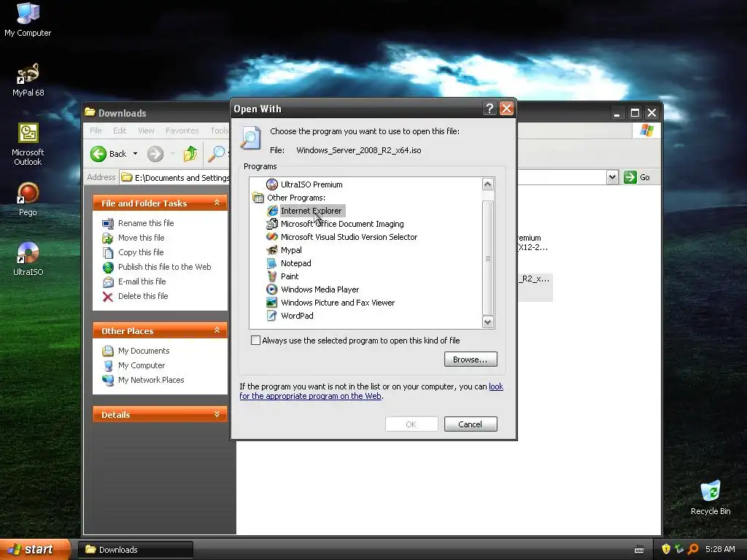Open the Start menu
Image resolution: width=747 pixels, height=560 pixels.
pyautogui.click(x=34, y=549)
